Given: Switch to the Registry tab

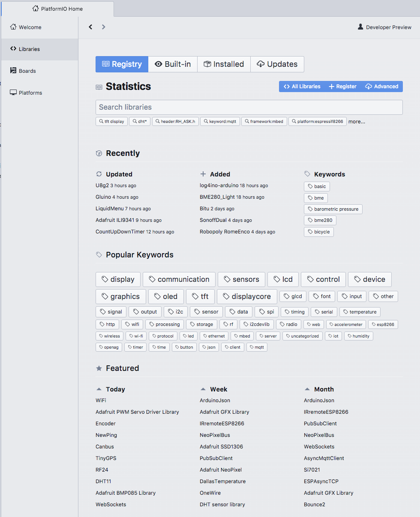Looking at the screenshot, I should (x=122, y=64).
